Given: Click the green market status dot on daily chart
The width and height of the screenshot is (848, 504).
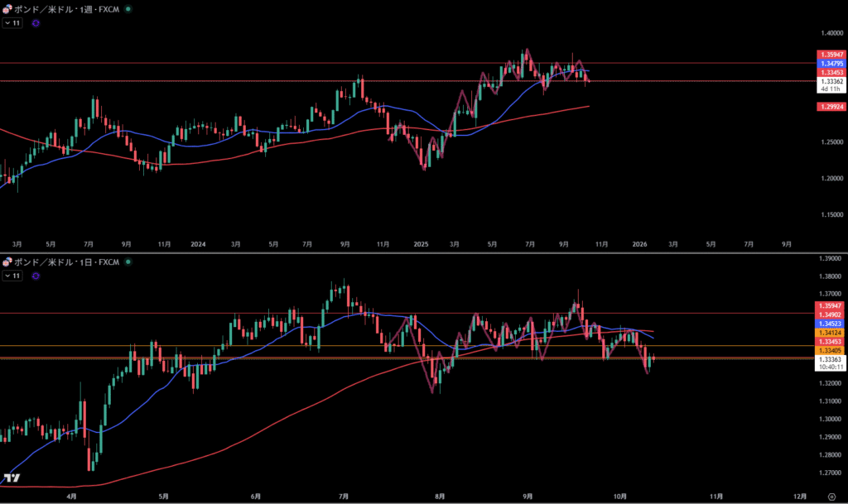Looking at the screenshot, I should (127, 262).
